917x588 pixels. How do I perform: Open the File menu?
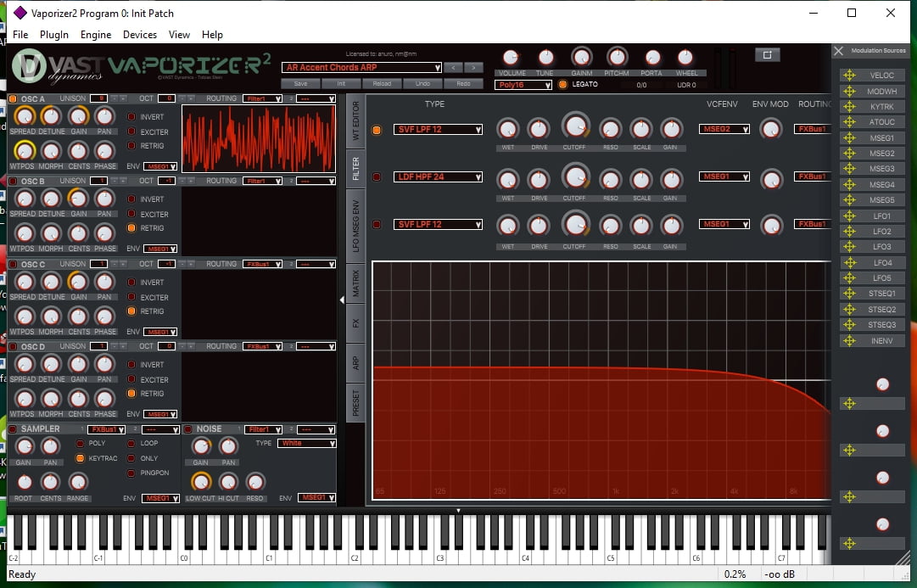20,35
